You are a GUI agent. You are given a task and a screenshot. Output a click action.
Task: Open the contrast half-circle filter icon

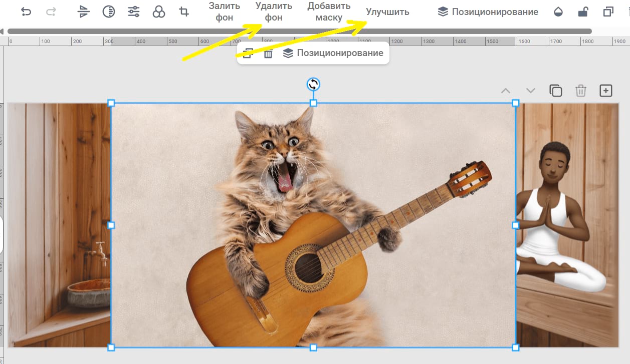[x=108, y=12]
